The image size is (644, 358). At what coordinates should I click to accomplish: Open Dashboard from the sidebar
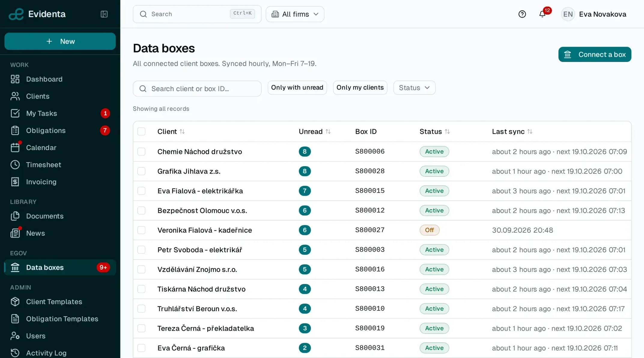coord(60,79)
